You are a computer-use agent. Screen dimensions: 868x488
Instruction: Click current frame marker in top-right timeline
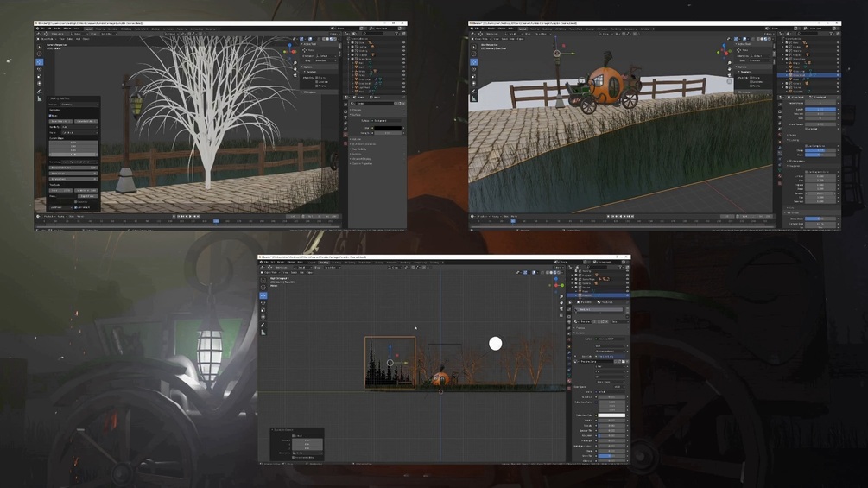click(513, 221)
